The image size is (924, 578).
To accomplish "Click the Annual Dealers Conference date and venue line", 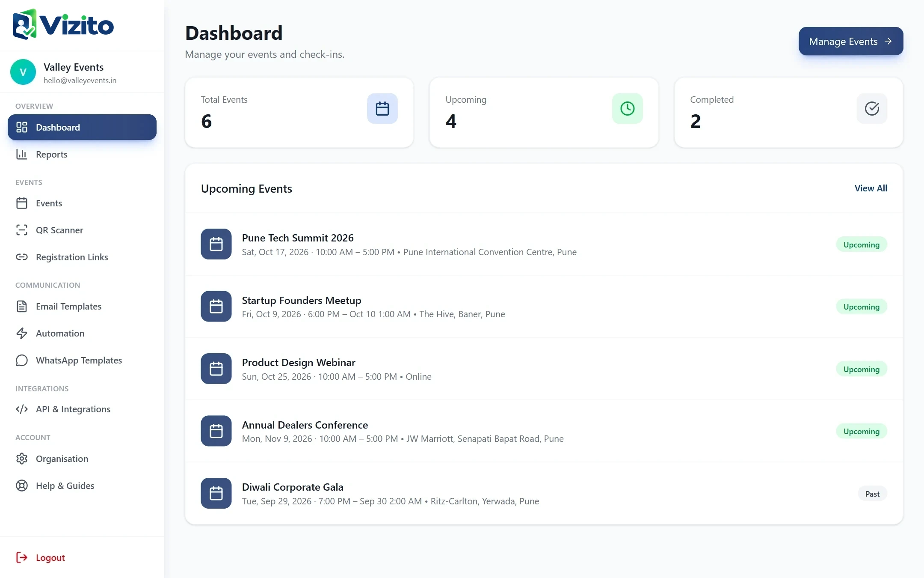I will [x=403, y=439].
